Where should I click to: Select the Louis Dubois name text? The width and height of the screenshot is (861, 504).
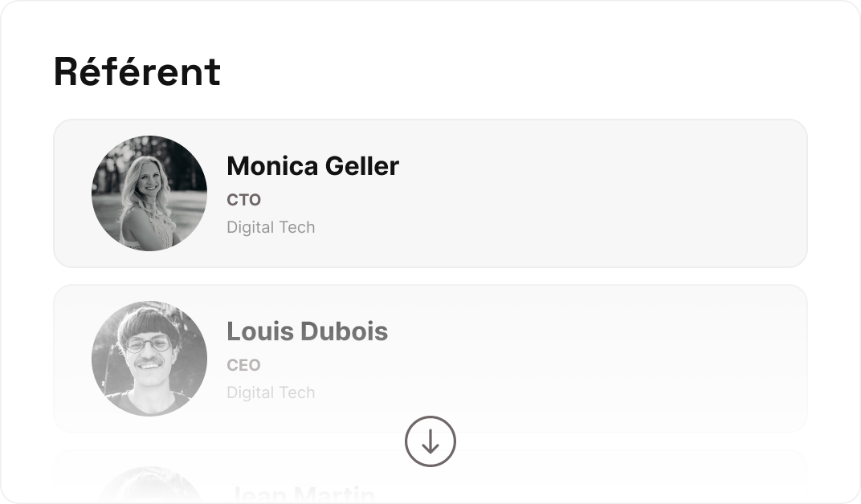tap(307, 331)
